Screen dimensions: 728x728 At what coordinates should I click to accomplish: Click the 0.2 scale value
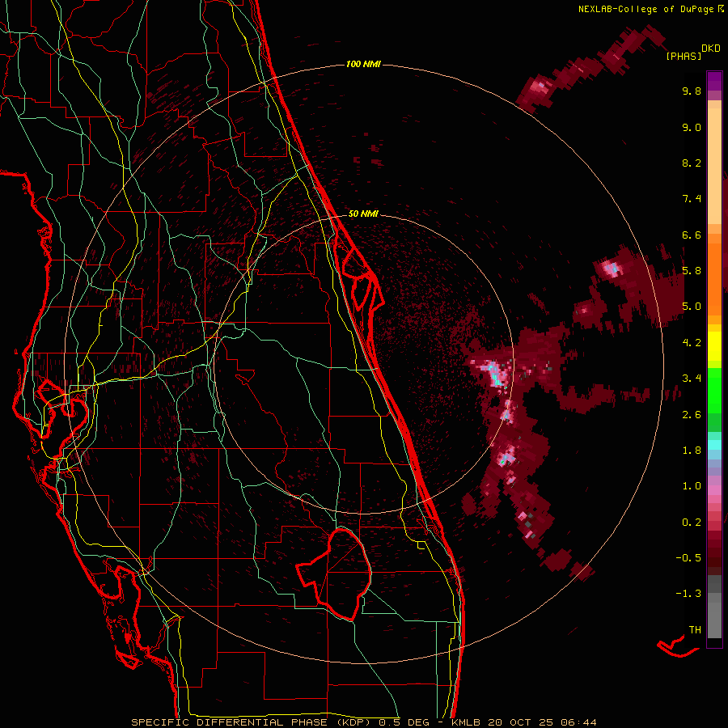point(692,523)
